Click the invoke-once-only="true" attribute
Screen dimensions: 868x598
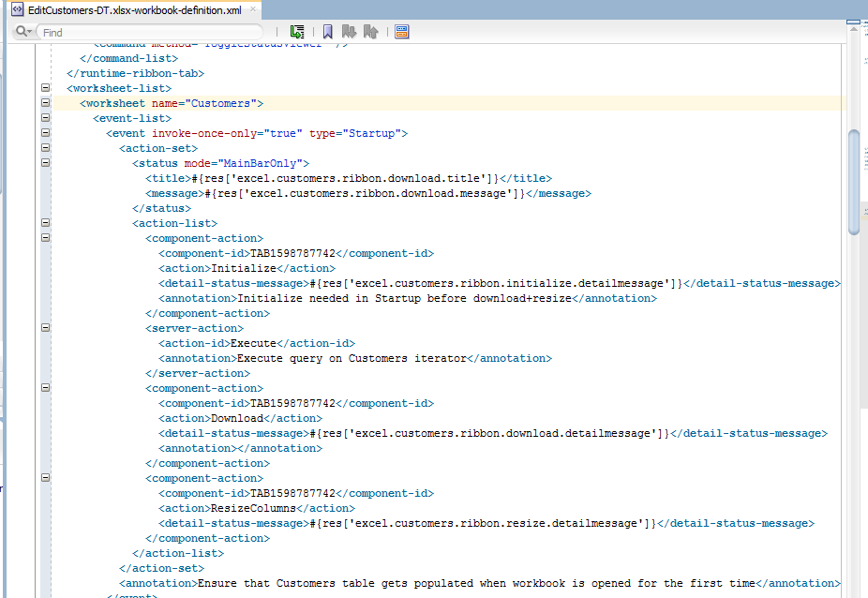click(227, 133)
